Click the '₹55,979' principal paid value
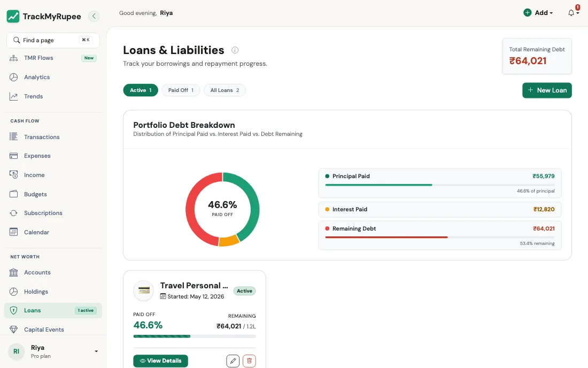Viewport: 588px width, 368px height. pyautogui.click(x=544, y=176)
